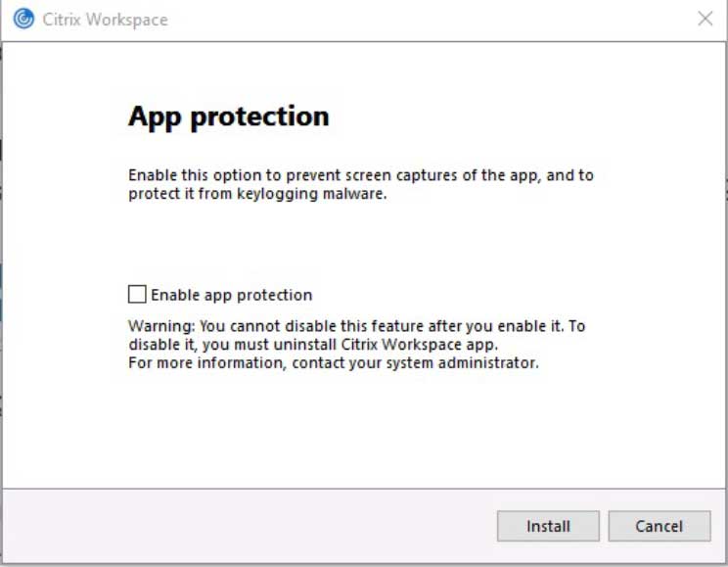The width and height of the screenshot is (728, 567).
Task: Click the gray footer left of Install
Action: (245, 526)
